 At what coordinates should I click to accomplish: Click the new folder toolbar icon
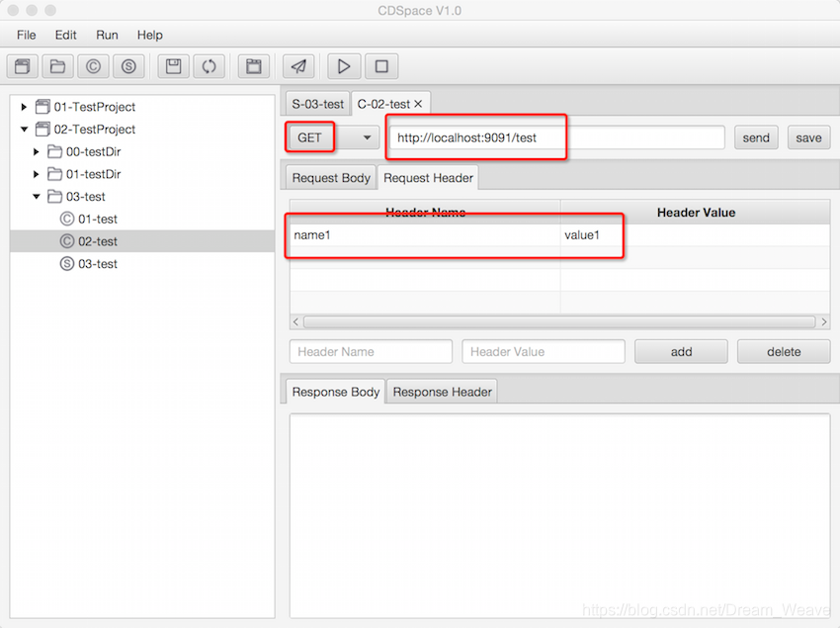coord(57,66)
